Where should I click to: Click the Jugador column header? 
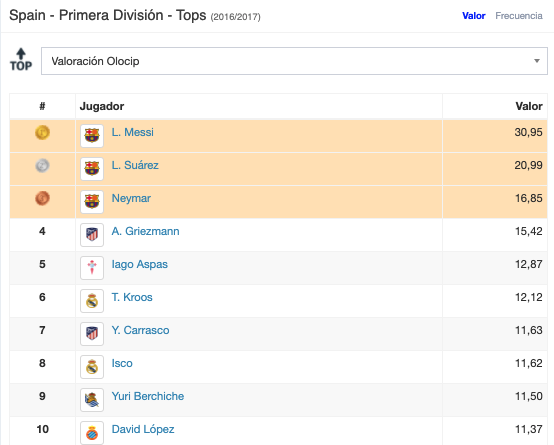tap(102, 106)
